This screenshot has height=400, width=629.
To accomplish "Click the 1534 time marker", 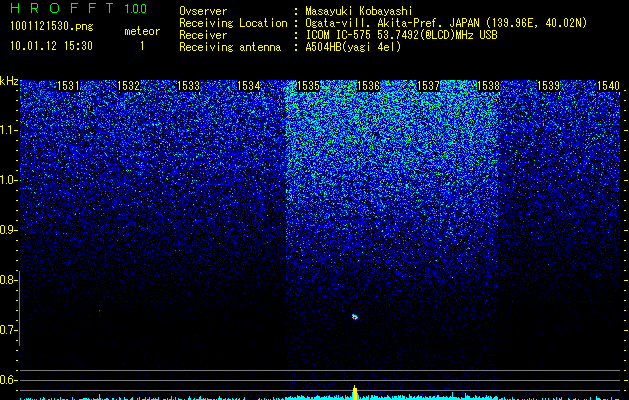I will click(248, 86).
